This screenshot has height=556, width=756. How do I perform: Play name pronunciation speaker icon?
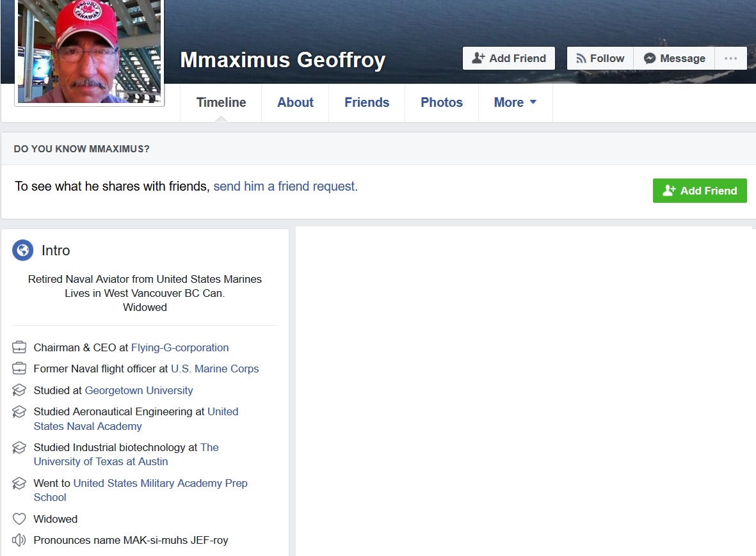[19, 540]
